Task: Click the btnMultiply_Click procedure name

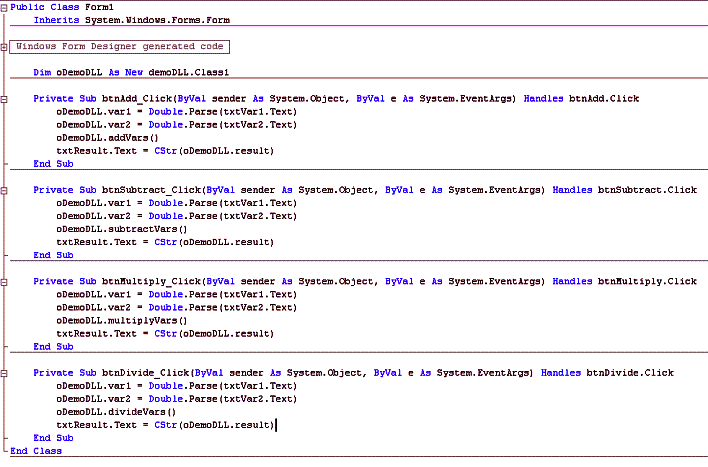Action: click(152, 281)
